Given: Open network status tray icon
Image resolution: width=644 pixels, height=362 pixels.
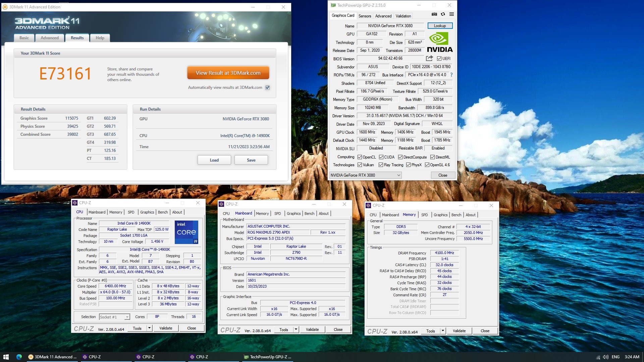Looking at the screenshot, I should [x=598, y=357].
